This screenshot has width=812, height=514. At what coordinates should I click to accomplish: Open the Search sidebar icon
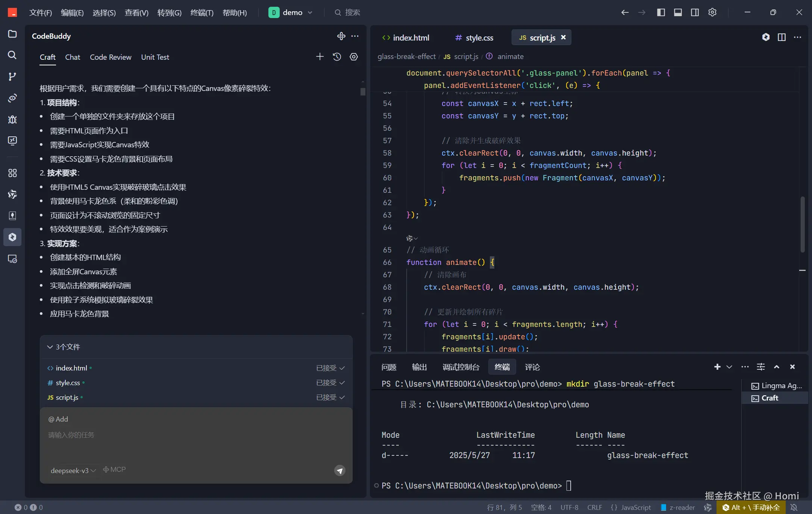pyautogui.click(x=12, y=55)
